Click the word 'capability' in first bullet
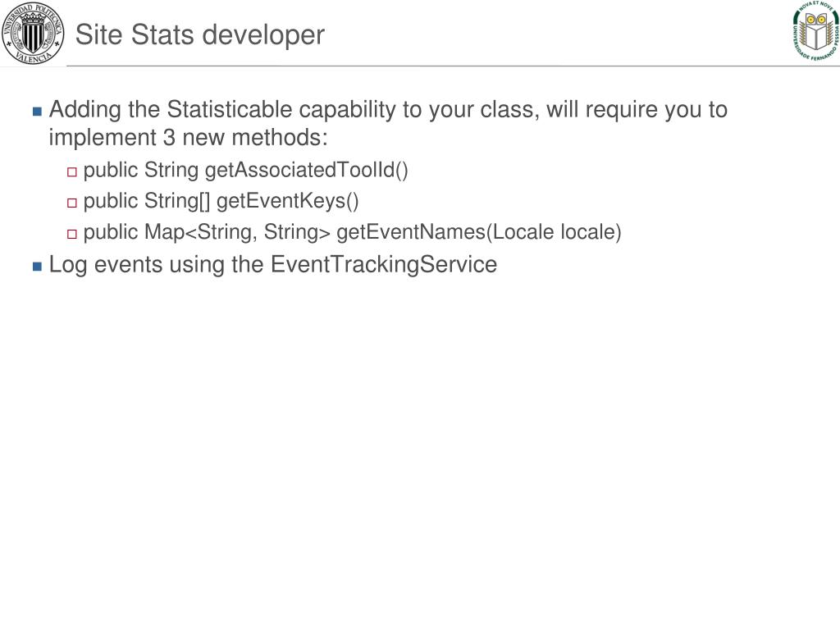 [x=347, y=111]
